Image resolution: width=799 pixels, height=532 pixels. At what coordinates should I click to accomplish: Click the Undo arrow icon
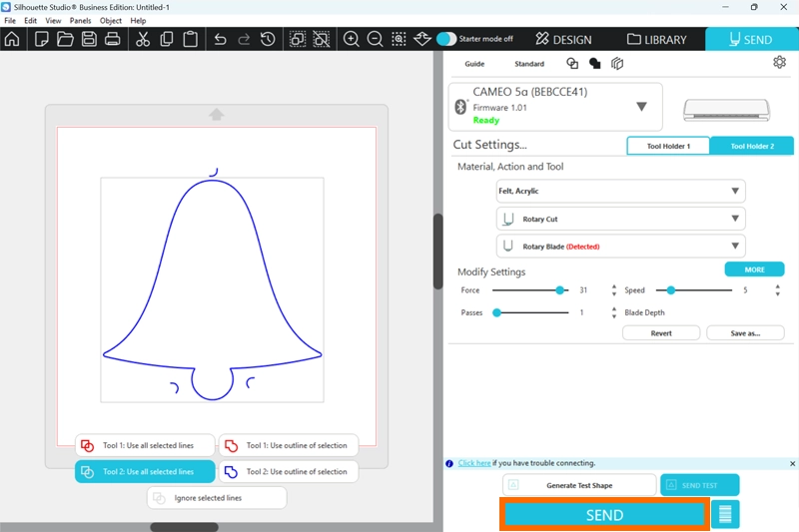(220, 40)
